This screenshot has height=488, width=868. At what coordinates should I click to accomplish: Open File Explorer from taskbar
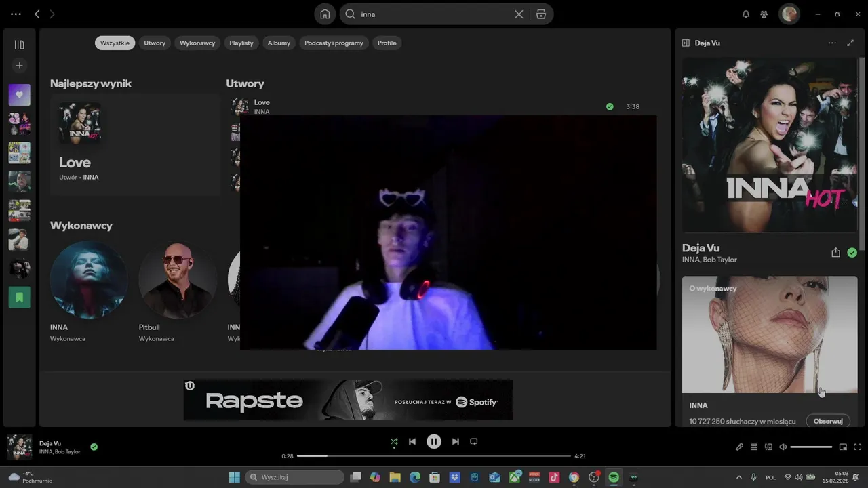pos(395,477)
